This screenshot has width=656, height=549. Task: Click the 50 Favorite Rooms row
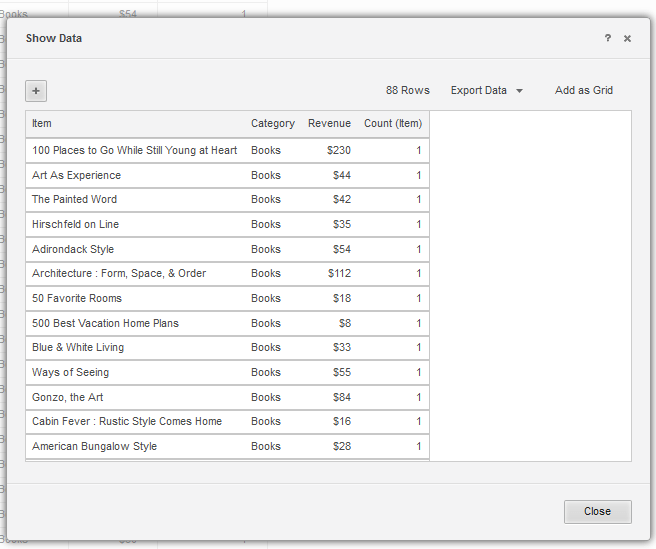click(x=77, y=299)
